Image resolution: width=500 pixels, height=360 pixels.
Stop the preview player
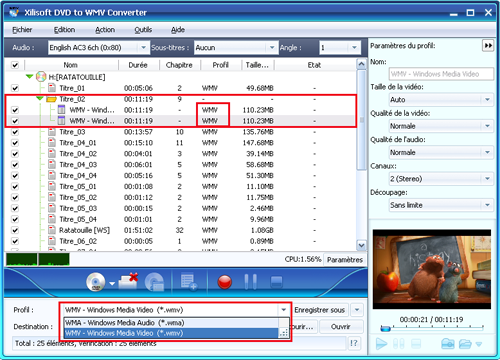(x=415, y=344)
